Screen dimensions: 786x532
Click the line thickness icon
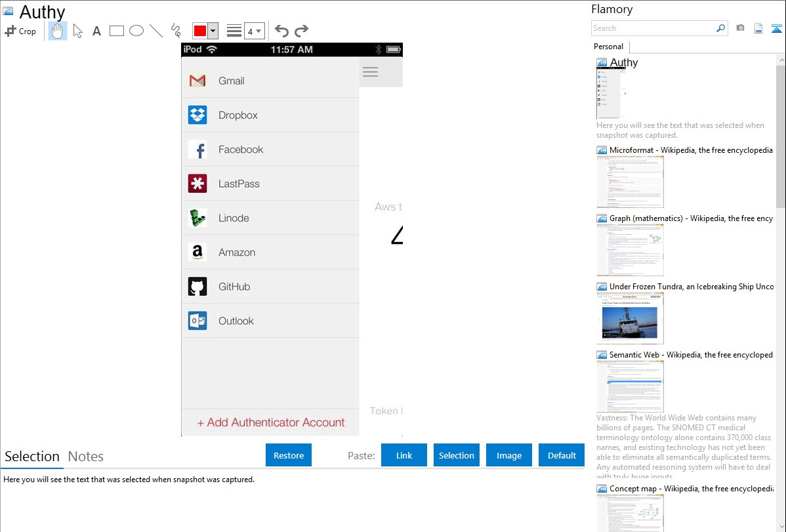234,31
